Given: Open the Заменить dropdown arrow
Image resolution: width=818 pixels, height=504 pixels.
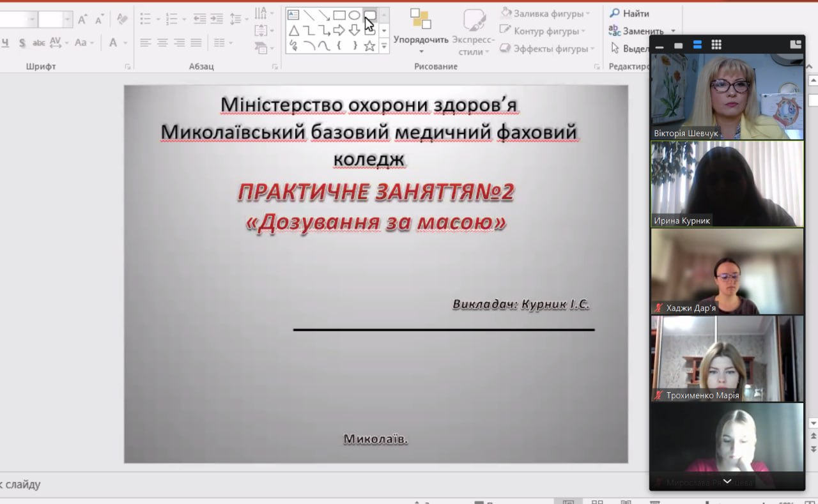Looking at the screenshot, I should (x=673, y=31).
